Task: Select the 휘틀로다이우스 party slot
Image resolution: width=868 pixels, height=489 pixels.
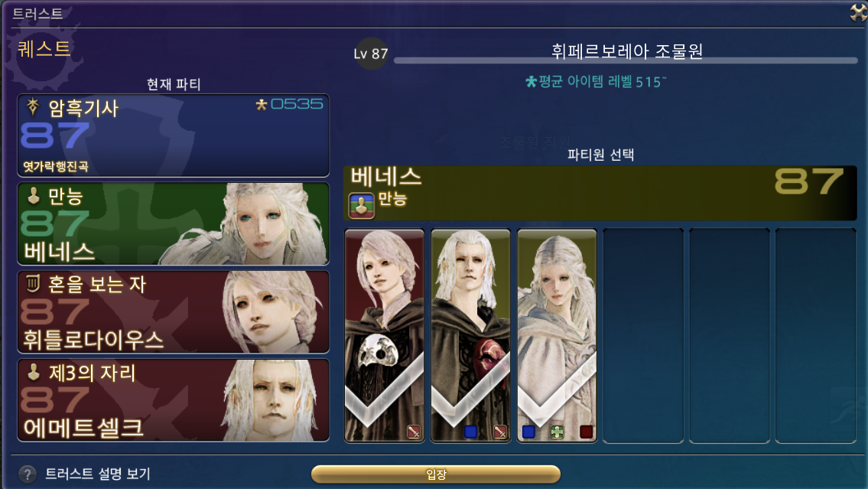Action: tap(174, 311)
